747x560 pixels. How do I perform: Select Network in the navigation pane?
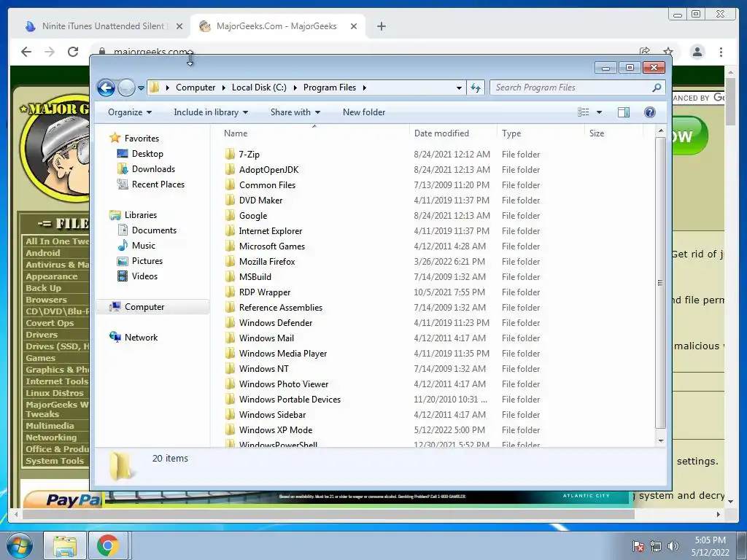(x=134, y=338)
